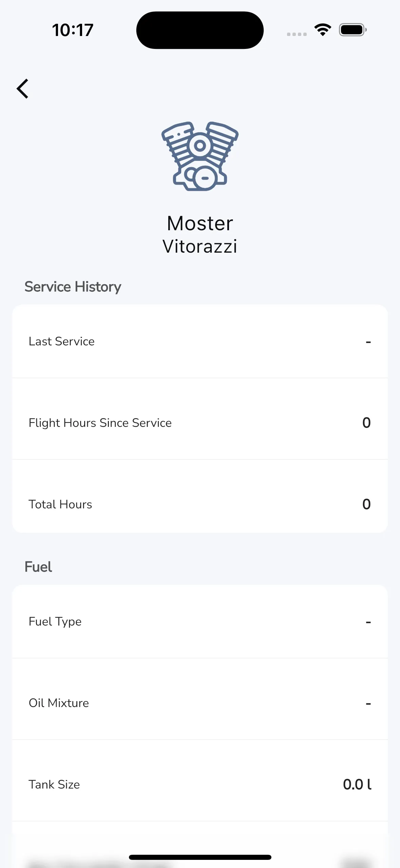The height and width of the screenshot is (868, 400).
Task: Tap the Fuel Type dash value
Action: pos(368,622)
